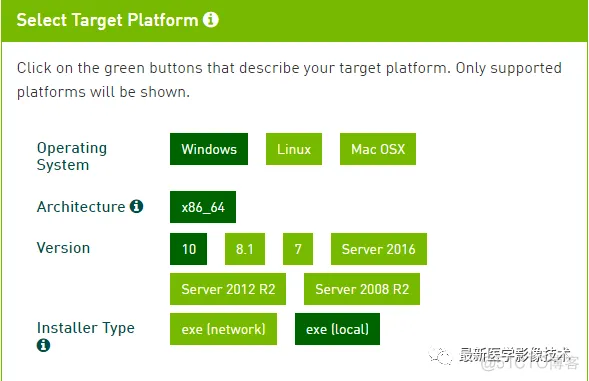Viewport: 589px width, 381px height.
Task: Click the green-buttons instruction paragraph
Action: tap(289, 80)
